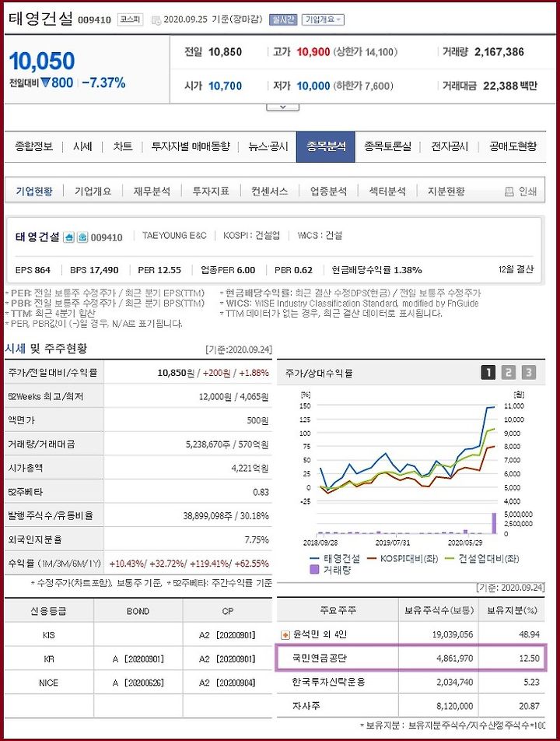Click the 실시간 button
Screen dimensions: 560x741
point(283,19)
